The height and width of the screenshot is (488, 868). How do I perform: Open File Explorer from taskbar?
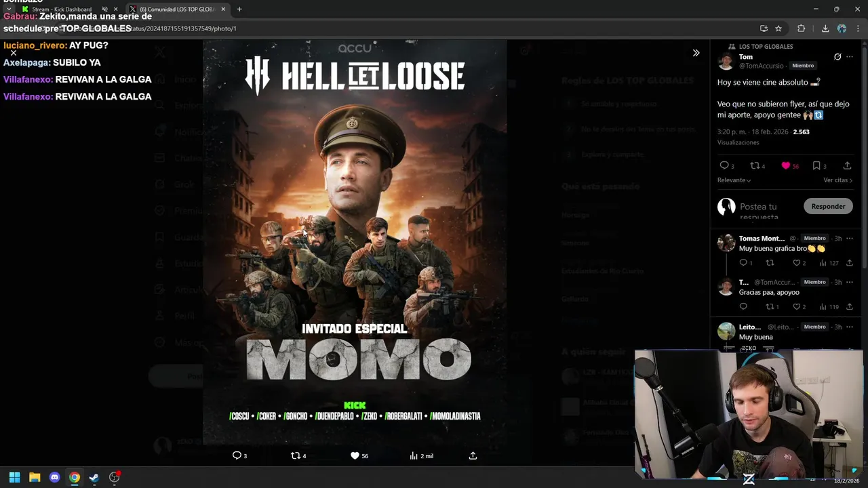35,477
